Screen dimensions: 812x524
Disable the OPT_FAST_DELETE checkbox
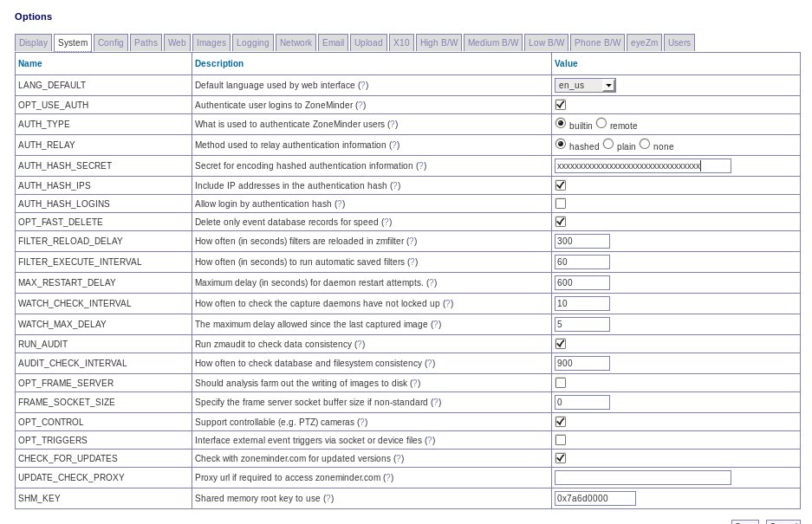point(561,222)
